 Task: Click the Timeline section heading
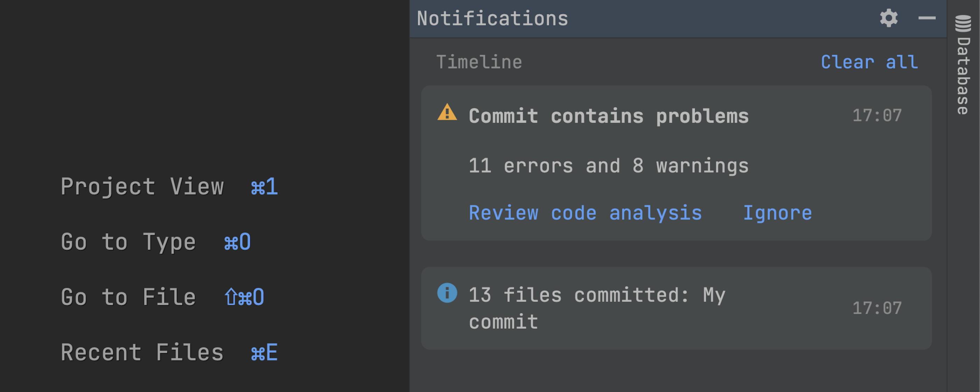click(x=479, y=62)
